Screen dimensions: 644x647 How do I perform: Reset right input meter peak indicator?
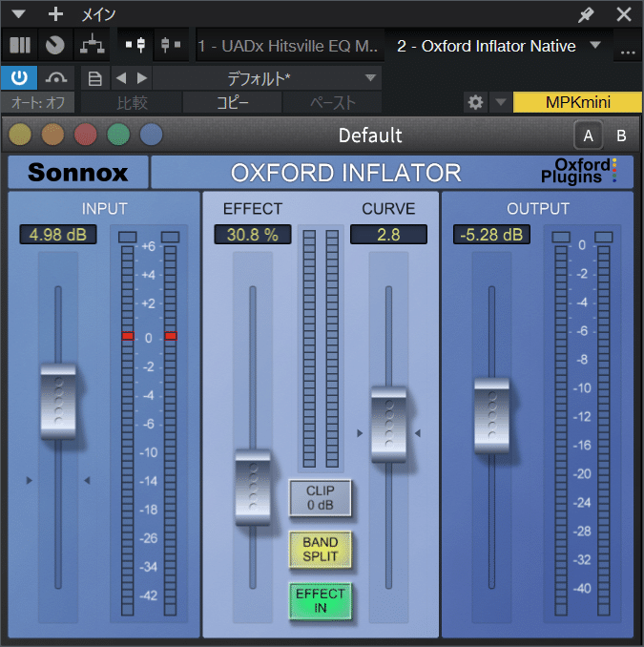[170, 237]
